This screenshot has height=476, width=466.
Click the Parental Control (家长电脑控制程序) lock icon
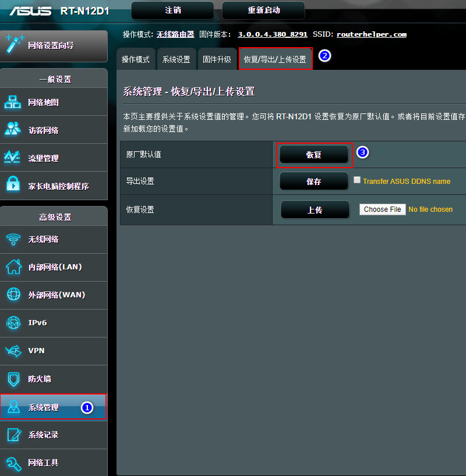coord(13,186)
